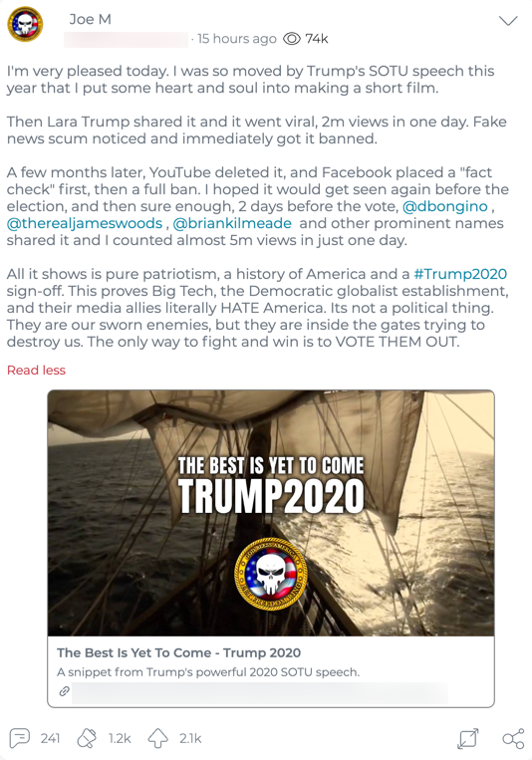This screenshot has width=532, height=760.
Task: Upvote the post with arrow icon
Action: [157, 738]
